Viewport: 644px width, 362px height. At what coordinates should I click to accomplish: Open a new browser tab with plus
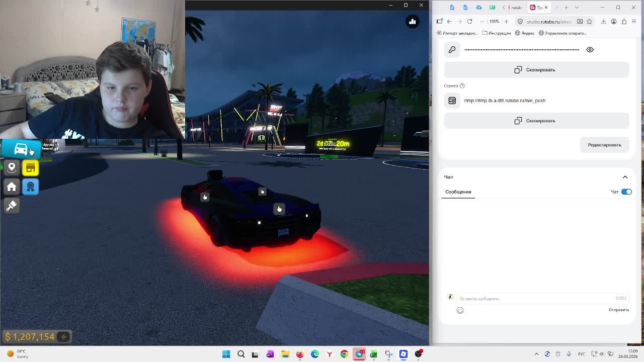566,8
